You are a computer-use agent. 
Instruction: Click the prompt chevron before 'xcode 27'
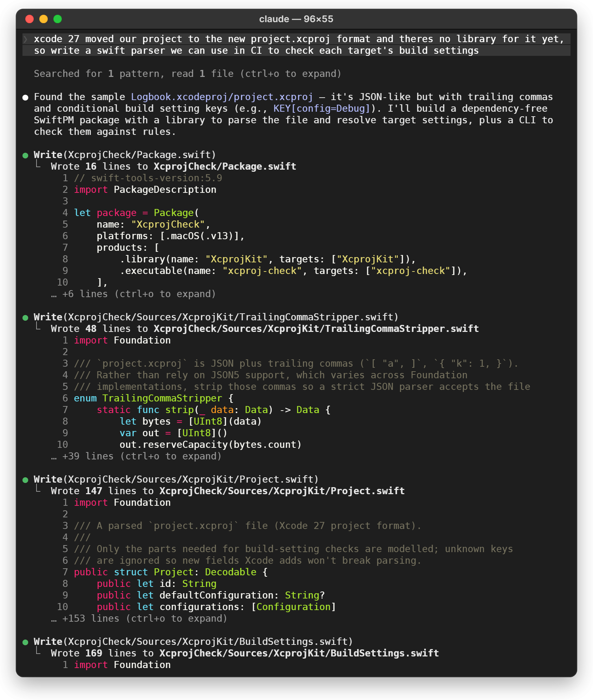25,39
